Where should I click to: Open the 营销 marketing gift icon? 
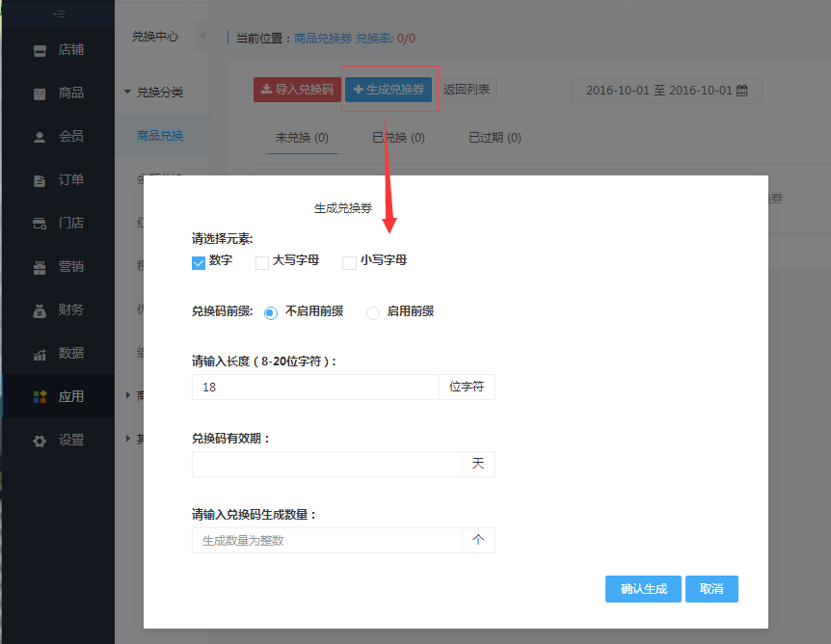[40, 267]
